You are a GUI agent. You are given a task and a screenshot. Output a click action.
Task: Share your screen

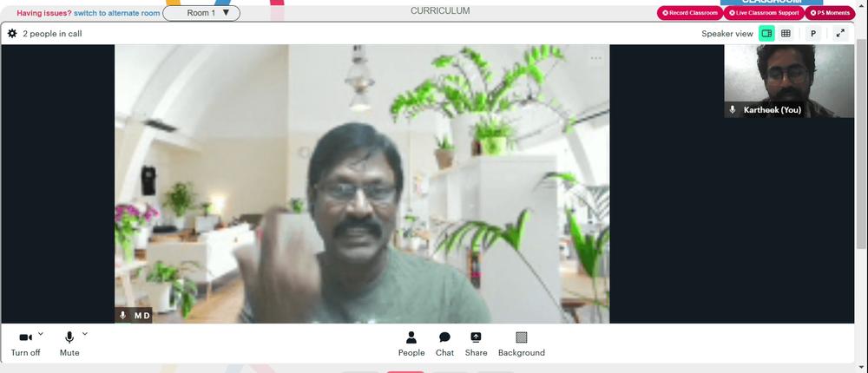(x=476, y=344)
